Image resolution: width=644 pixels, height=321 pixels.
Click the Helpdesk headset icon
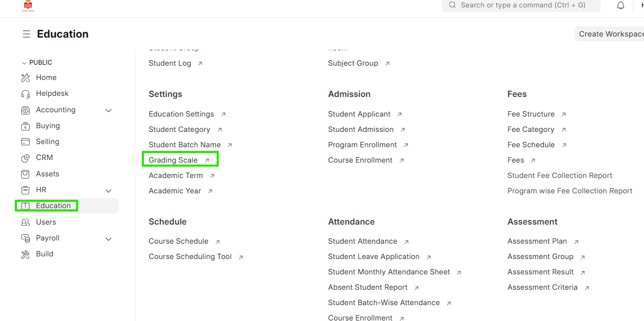coord(25,94)
